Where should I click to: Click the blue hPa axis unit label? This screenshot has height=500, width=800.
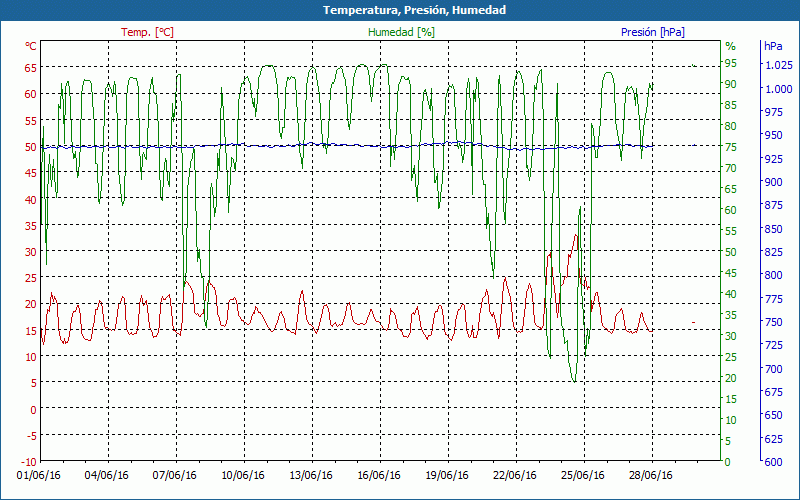tap(773, 46)
